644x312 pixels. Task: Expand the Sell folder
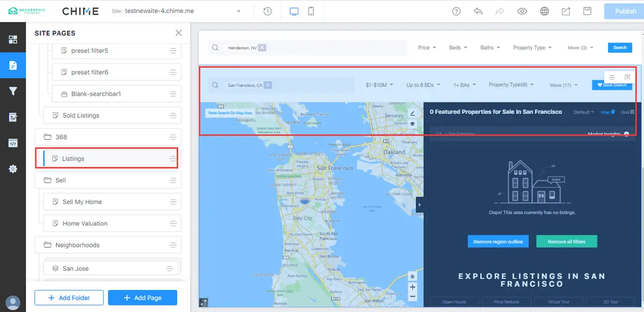tap(108, 180)
